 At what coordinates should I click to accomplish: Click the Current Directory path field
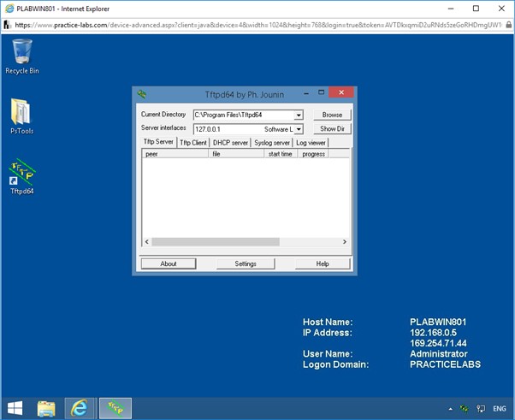click(244, 115)
